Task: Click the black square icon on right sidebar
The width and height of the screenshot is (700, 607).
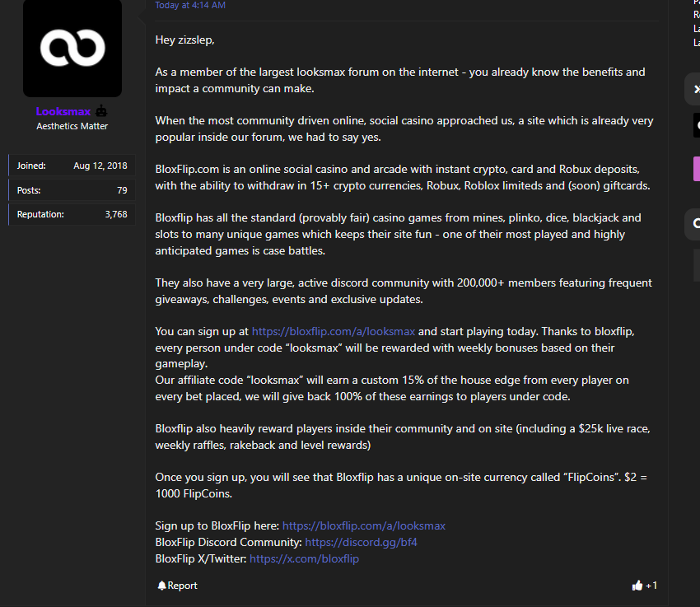Action: pos(697,125)
